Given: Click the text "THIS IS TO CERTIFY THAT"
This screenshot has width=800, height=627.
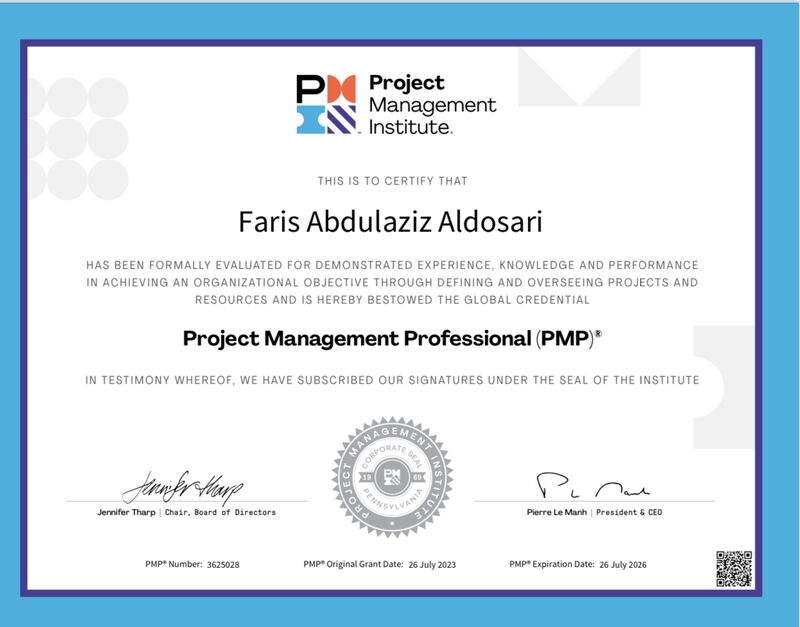Looking at the screenshot, I should tap(392, 181).
